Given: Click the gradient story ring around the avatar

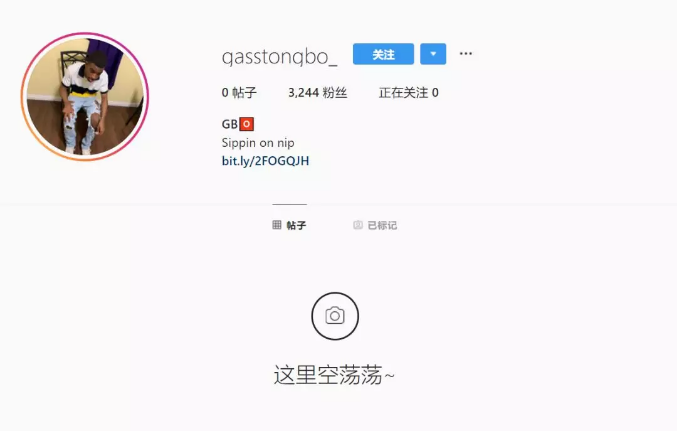Looking at the screenshot, I should click(85, 37).
